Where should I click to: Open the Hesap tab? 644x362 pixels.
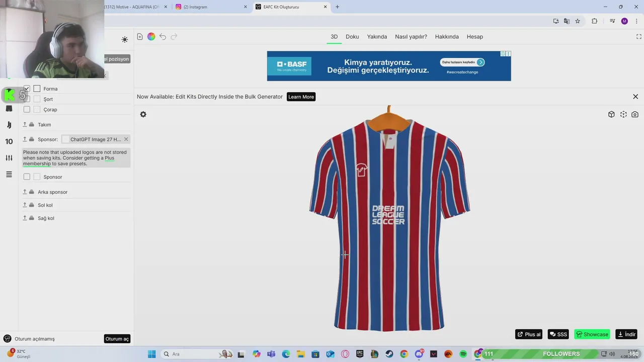tap(474, 37)
